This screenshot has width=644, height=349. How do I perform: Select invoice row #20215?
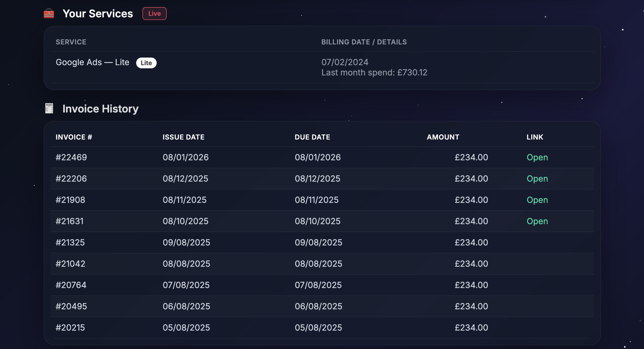pyautogui.click(x=184, y=327)
